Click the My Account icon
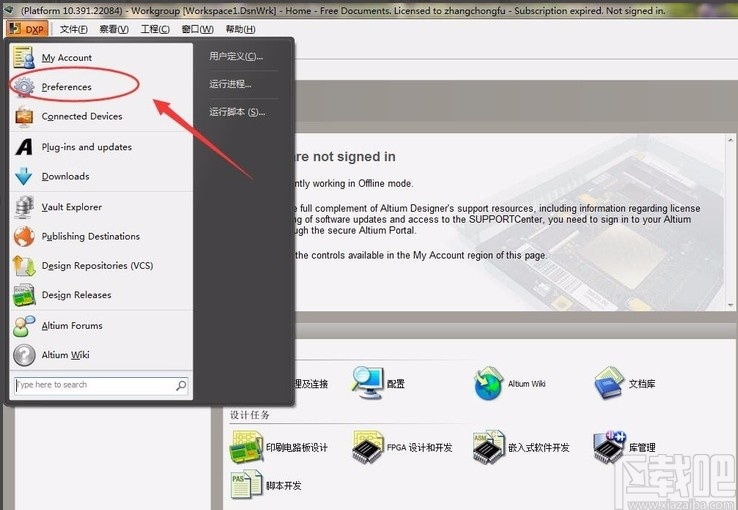 pyautogui.click(x=24, y=57)
